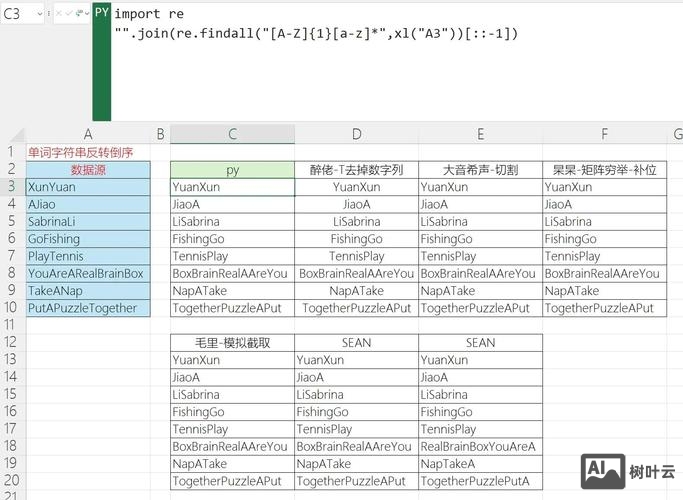Click the 'import re' line in the formula bar
Screen dimensions: 683x500
(x=149, y=14)
